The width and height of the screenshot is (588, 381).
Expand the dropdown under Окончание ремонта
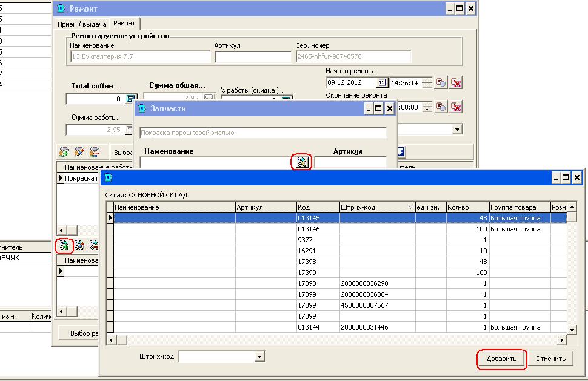click(x=457, y=130)
